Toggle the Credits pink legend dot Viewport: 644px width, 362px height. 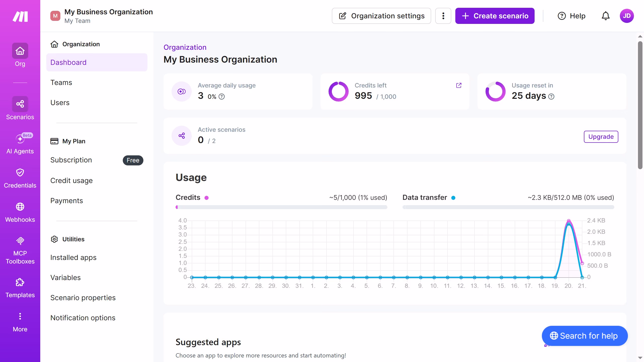pos(207,198)
